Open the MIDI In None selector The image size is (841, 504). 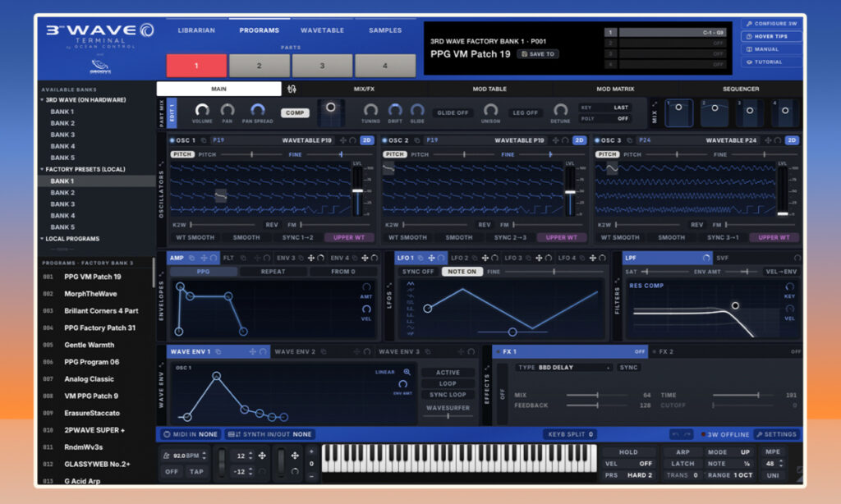(x=191, y=434)
